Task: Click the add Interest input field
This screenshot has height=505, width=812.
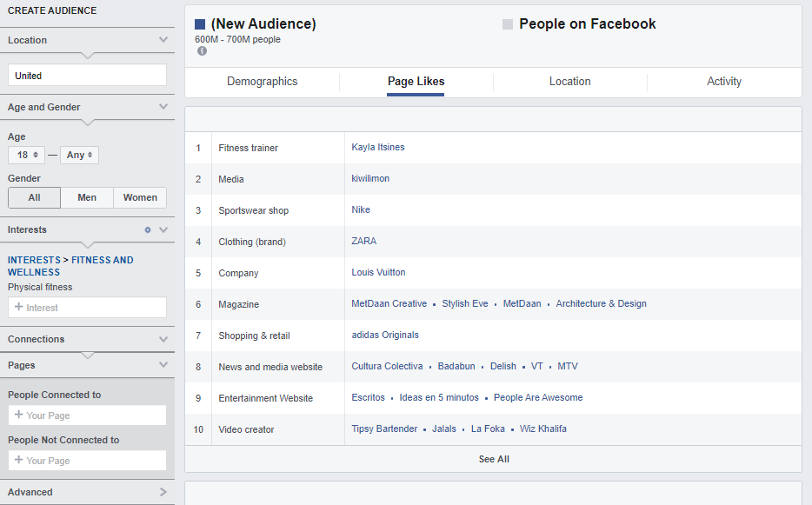Action: tap(87, 307)
